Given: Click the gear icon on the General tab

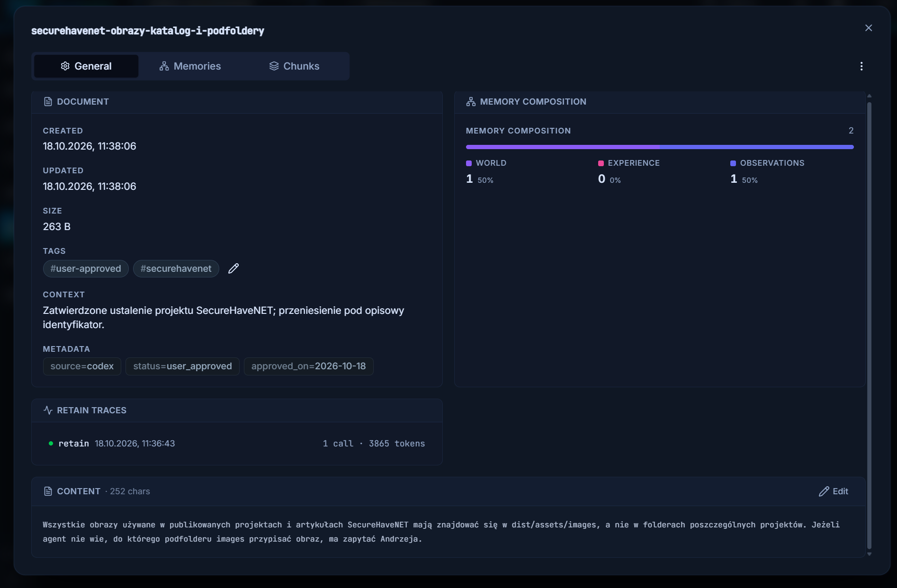Looking at the screenshot, I should [x=65, y=66].
